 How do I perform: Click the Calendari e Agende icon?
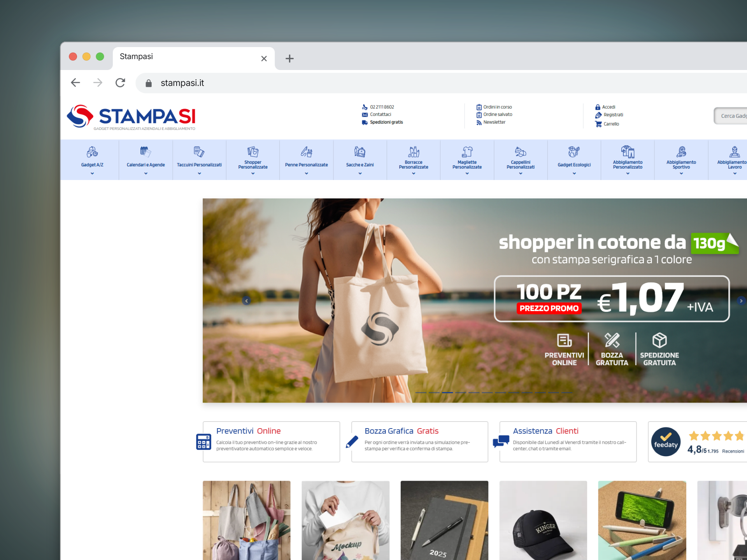(x=146, y=152)
